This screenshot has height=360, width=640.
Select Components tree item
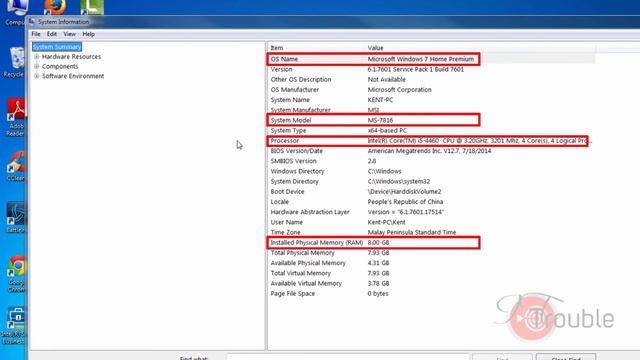tap(60, 67)
